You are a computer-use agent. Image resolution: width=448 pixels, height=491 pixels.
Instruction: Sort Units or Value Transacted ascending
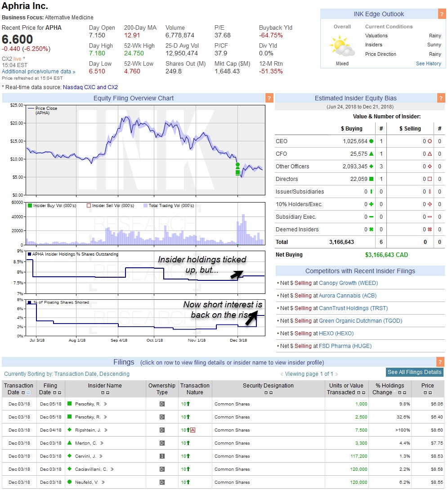359,393
